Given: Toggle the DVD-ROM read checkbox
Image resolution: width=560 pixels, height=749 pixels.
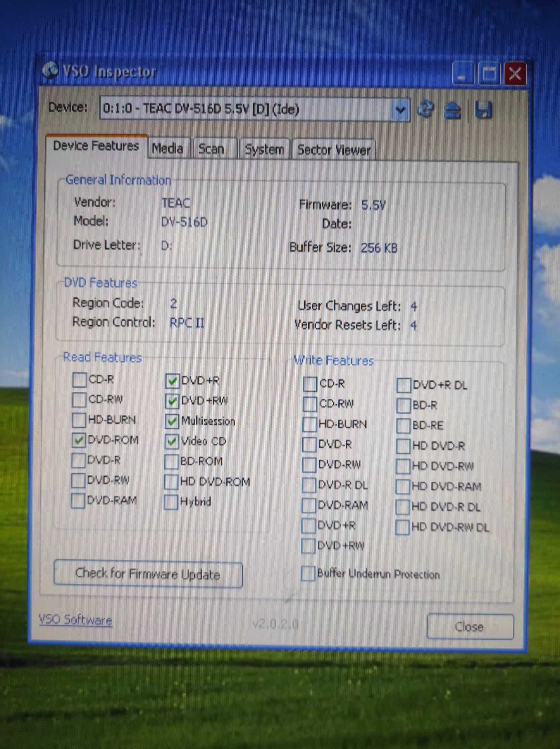Looking at the screenshot, I should tap(79, 440).
